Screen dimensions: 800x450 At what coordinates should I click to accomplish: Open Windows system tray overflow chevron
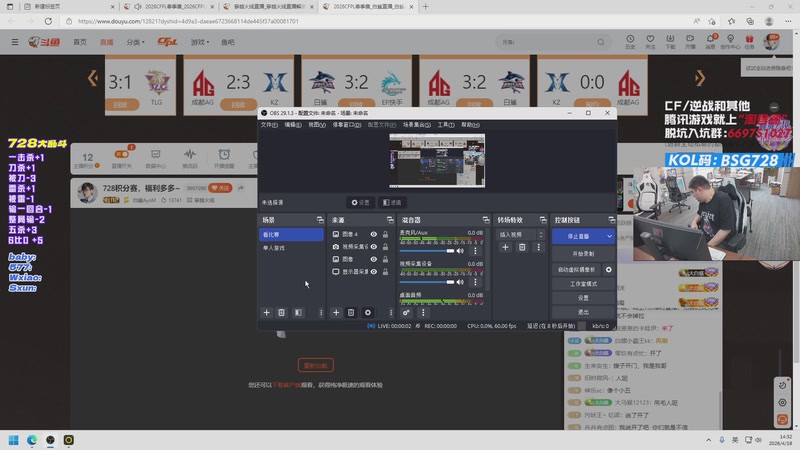(708, 440)
